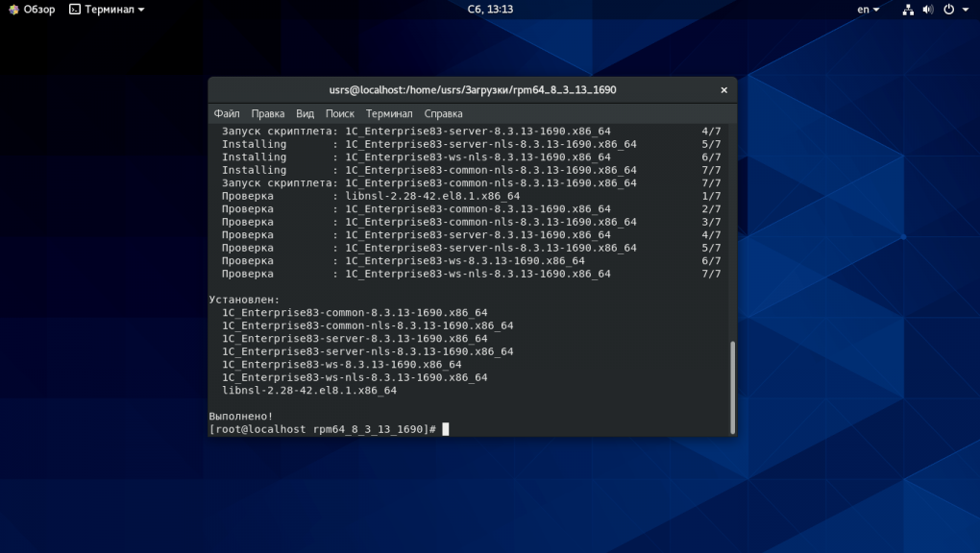The height and width of the screenshot is (553, 980).
Task: Click the Терминал app icon in top bar
Action: [75, 10]
